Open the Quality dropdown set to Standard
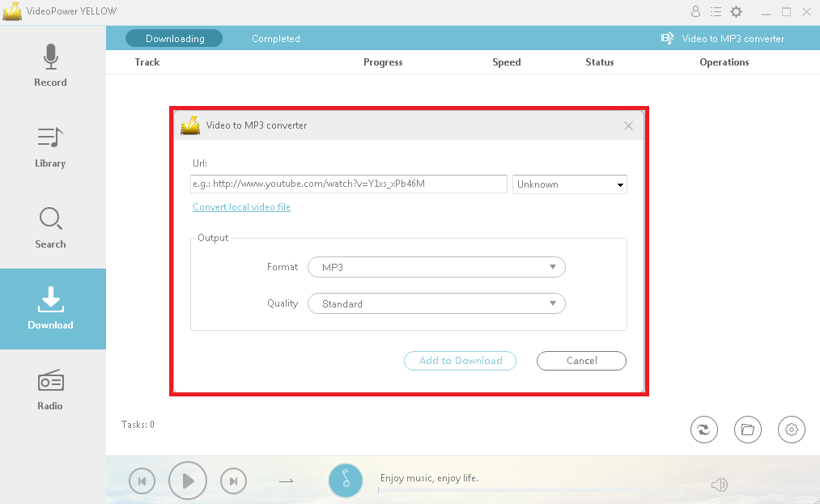 pyautogui.click(x=436, y=303)
